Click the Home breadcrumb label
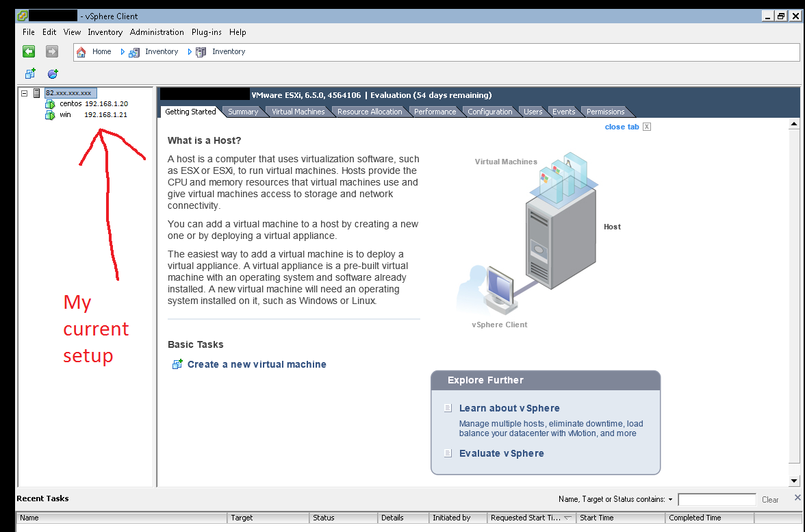The image size is (805, 532). point(101,52)
